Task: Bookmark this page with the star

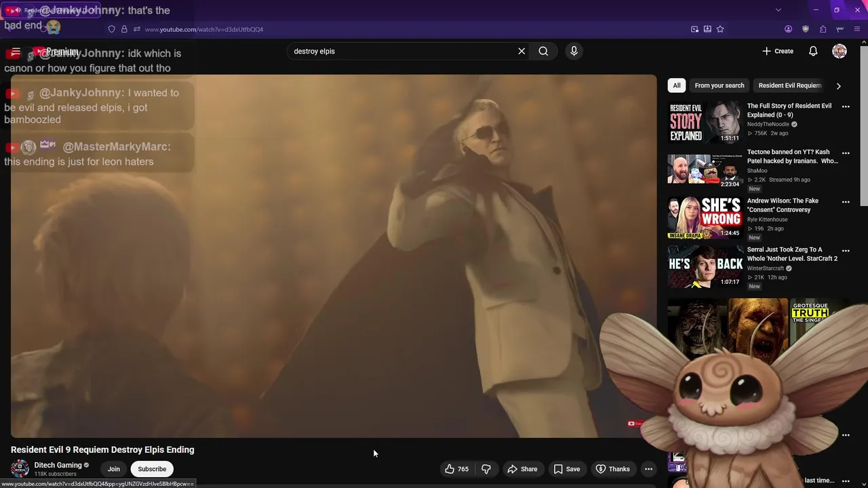Action: pos(720,29)
